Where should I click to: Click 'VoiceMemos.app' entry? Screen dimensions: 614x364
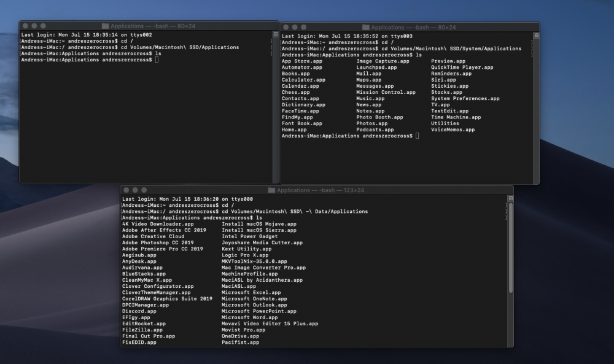pos(453,130)
